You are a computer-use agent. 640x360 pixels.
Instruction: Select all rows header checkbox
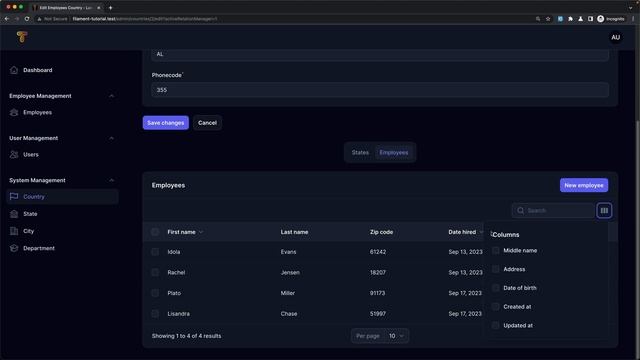155,232
